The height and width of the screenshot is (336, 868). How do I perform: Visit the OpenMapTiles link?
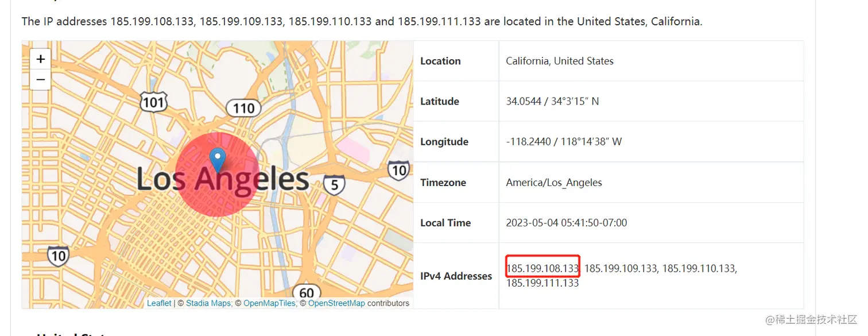[x=269, y=303]
